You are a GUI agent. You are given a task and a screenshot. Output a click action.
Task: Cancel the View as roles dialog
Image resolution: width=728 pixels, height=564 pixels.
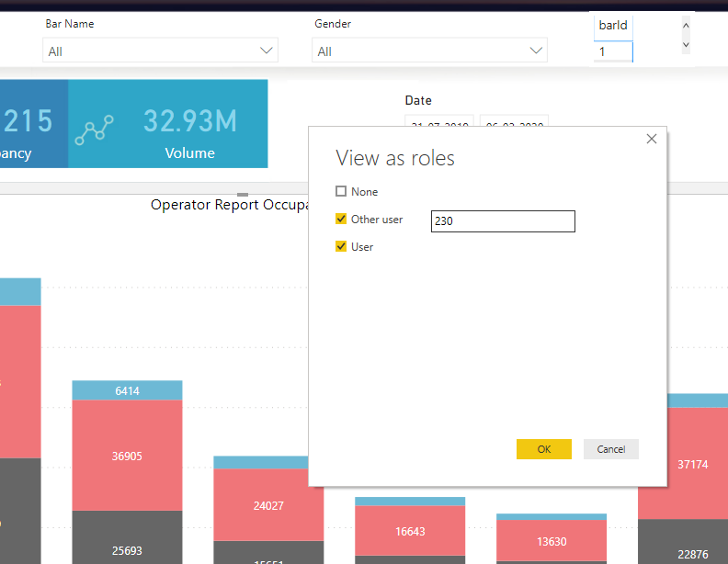(611, 449)
